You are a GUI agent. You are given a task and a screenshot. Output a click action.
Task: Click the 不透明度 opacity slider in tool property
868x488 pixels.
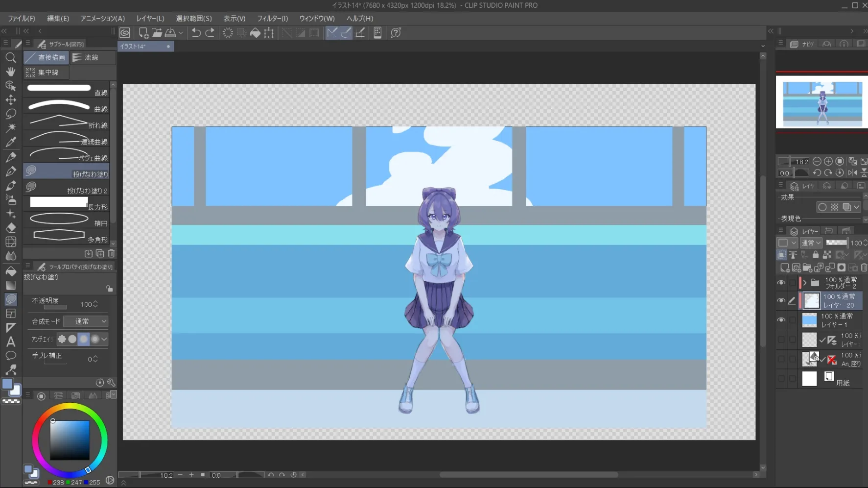[x=55, y=308]
